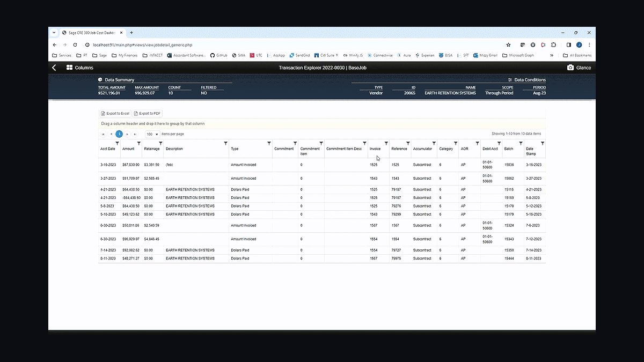
Task: Open filter for Retainage column
Action: (x=160, y=143)
